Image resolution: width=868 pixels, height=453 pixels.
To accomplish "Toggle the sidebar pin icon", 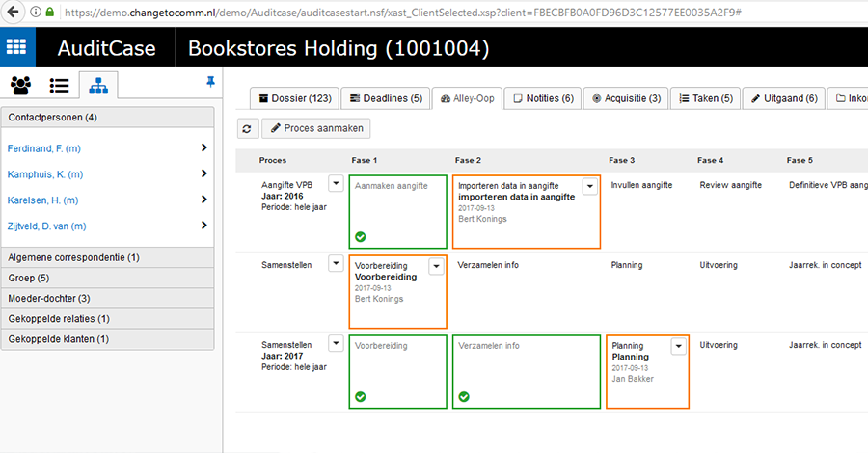I will click(210, 82).
